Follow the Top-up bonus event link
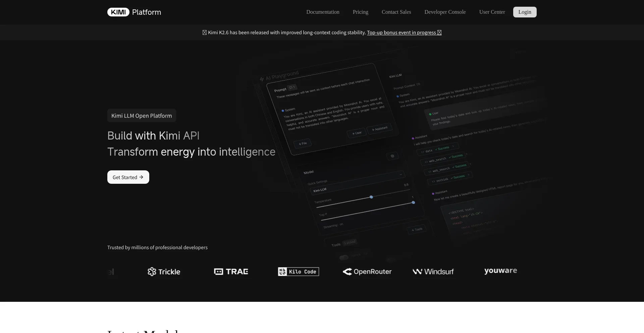 404,33
